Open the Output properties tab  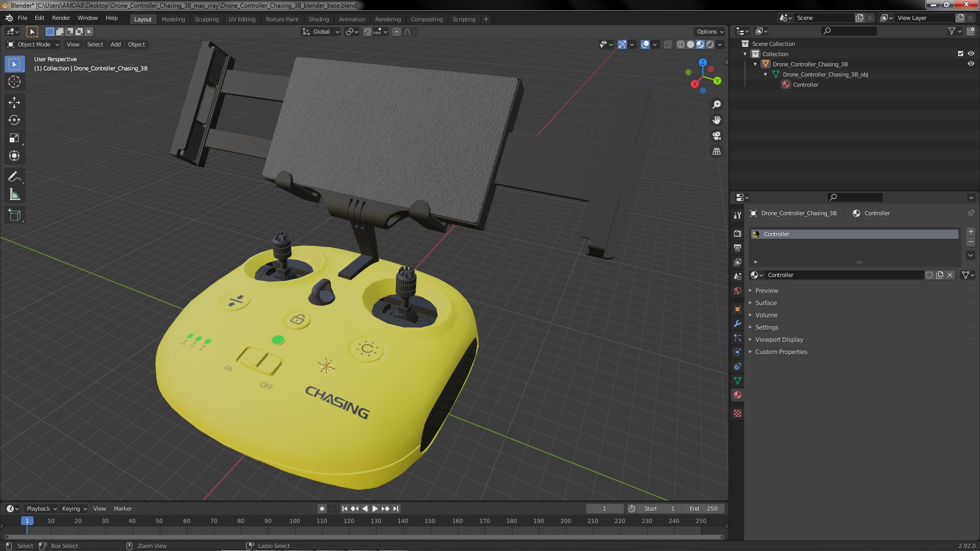[x=737, y=247]
